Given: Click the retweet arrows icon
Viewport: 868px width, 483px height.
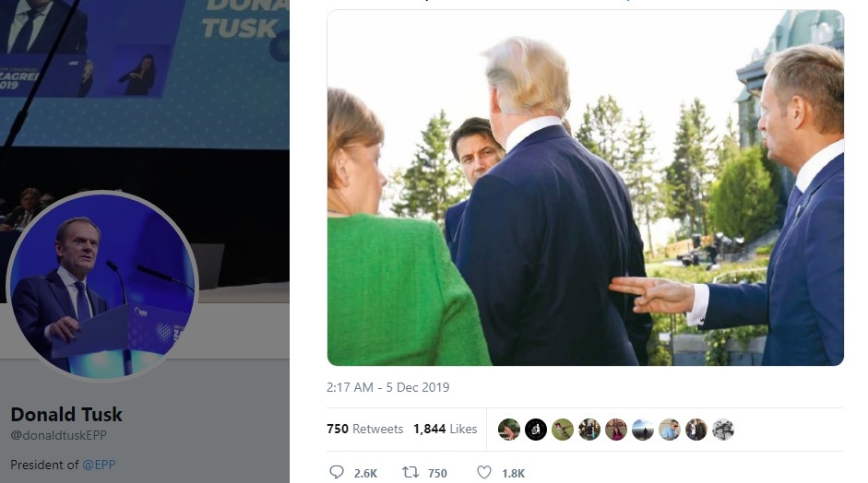Looking at the screenshot, I should click(410, 472).
